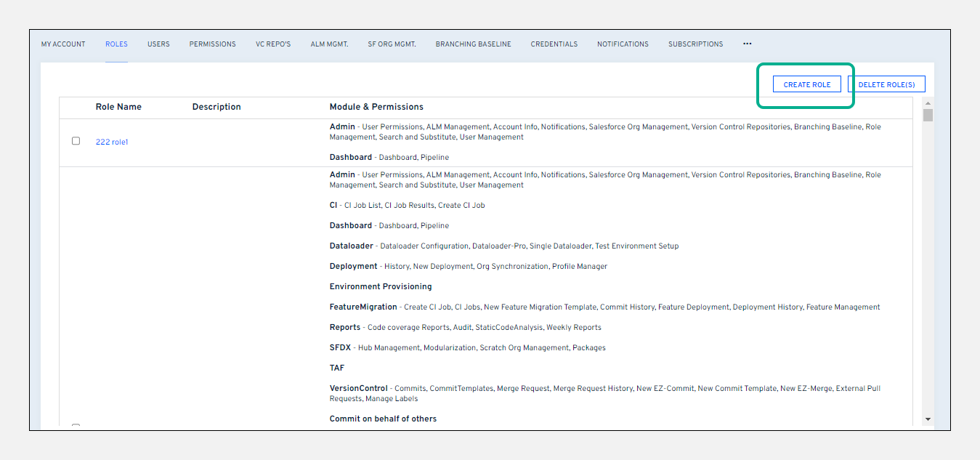Open the VC REPO'S tab
980x460 pixels.
[x=273, y=44]
